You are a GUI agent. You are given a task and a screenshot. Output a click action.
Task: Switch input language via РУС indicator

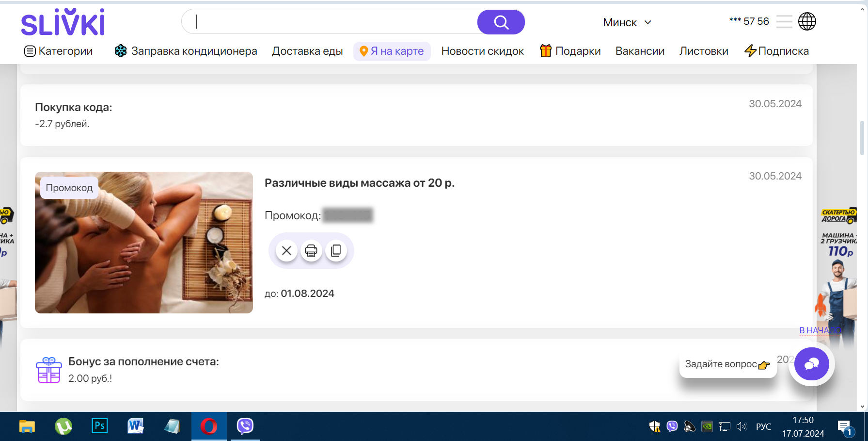click(x=763, y=426)
